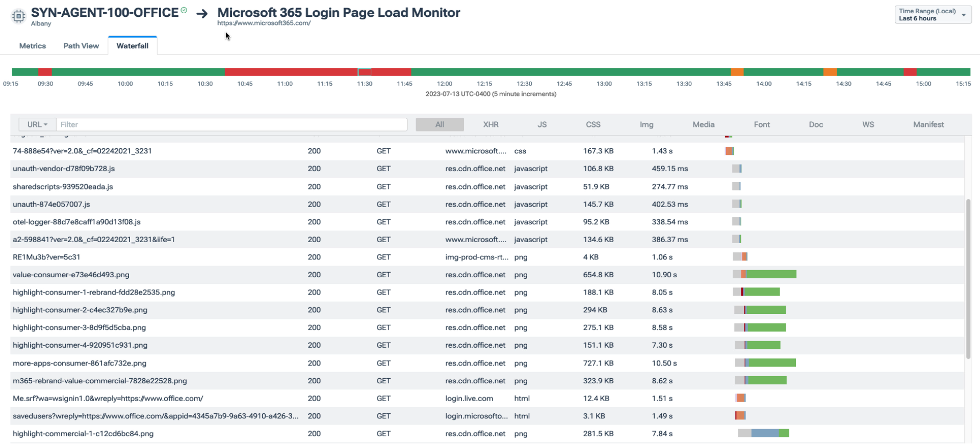The width and height of the screenshot is (980, 447).
Task: Select the highlight-consumer-2-c4ec327b9e.png request
Action: [x=487, y=310]
